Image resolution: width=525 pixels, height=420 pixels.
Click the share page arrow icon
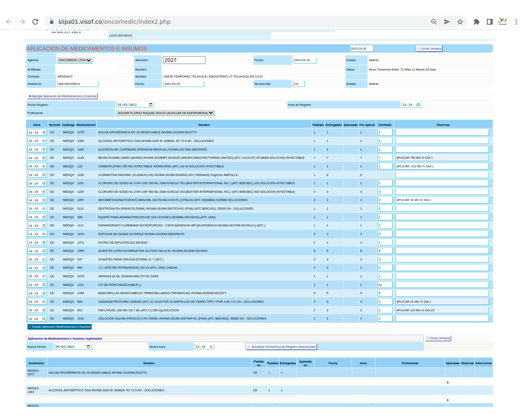[447, 22]
